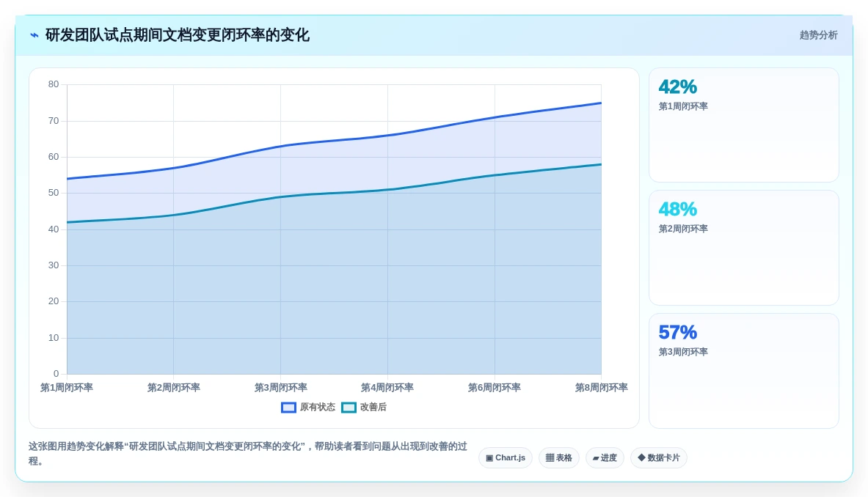Click the y-axis value 40
Screen dimensions: 868x497
click(53, 229)
